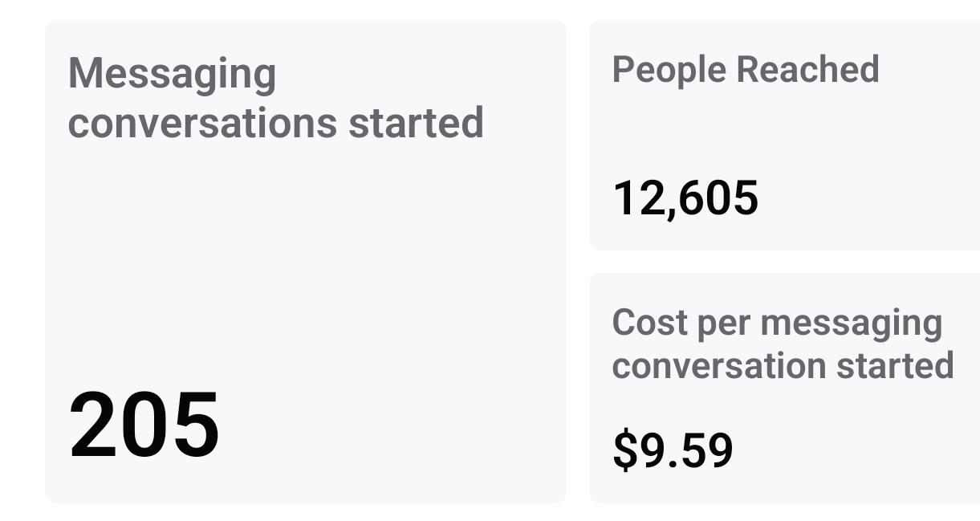Select the $9.59 cost value
Viewport: 980px width, 521px height.
[673, 450]
